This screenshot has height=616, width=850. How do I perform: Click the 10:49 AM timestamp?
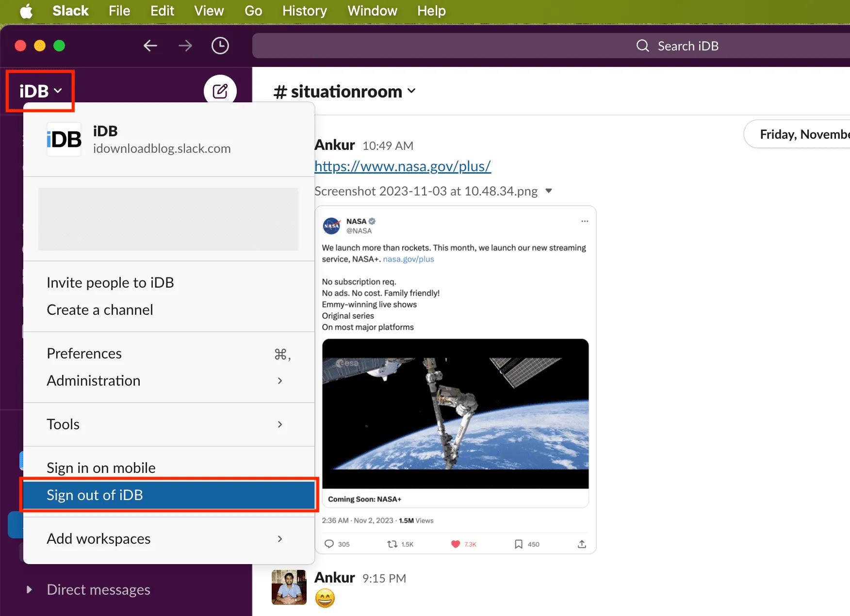pyautogui.click(x=388, y=146)
